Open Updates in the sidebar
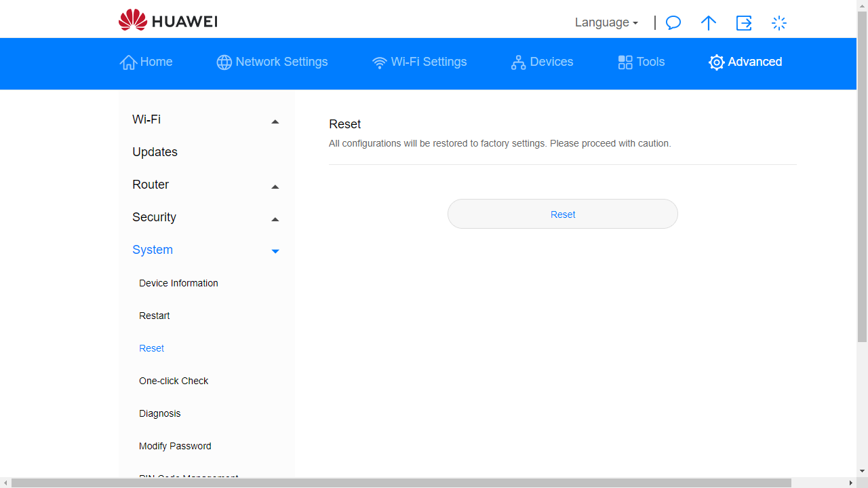Screen dimensions: 868x488 click(155, 152)
